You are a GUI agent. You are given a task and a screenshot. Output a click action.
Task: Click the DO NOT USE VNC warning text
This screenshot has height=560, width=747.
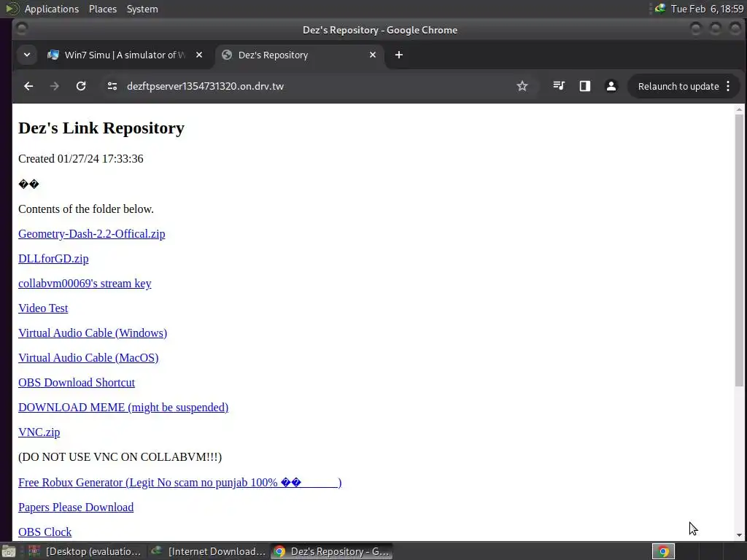click(120, 457)
